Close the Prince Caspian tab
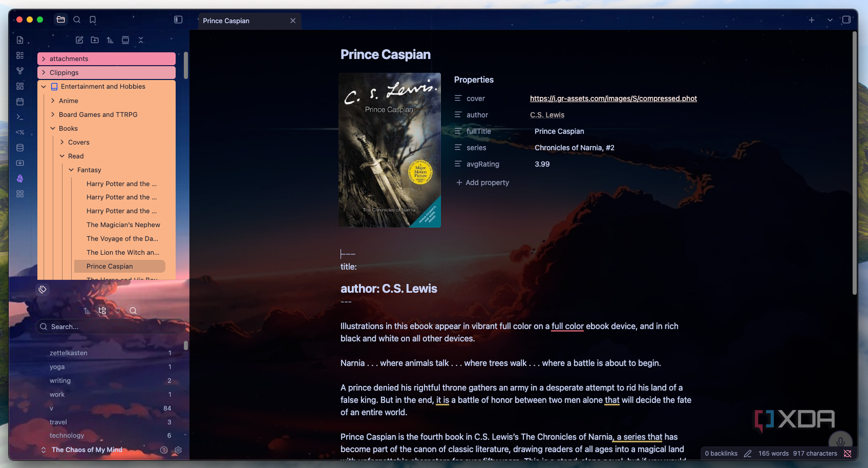The width and height of the screenshot is (868, 468). 293,21
